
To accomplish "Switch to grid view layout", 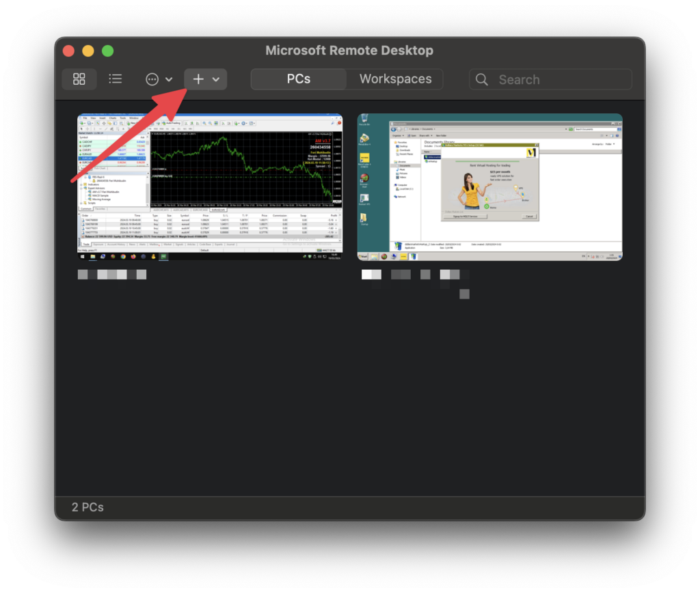I will tap(79, 79).
